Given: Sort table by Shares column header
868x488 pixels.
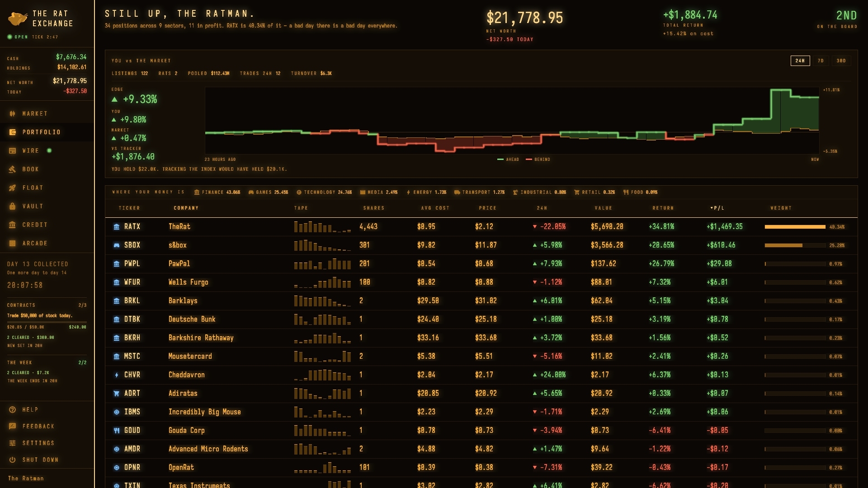Looking at the screenshot, I should pyautogui.click(x=374, y=208).
